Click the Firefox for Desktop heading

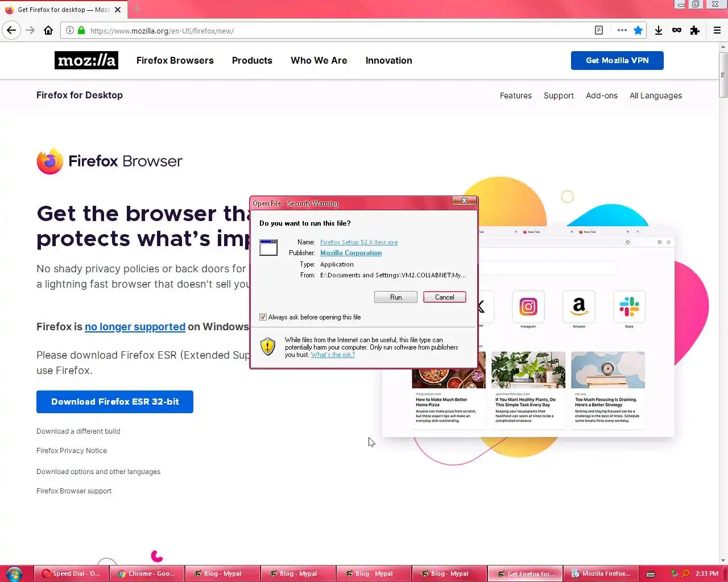[x=80, y=95]
